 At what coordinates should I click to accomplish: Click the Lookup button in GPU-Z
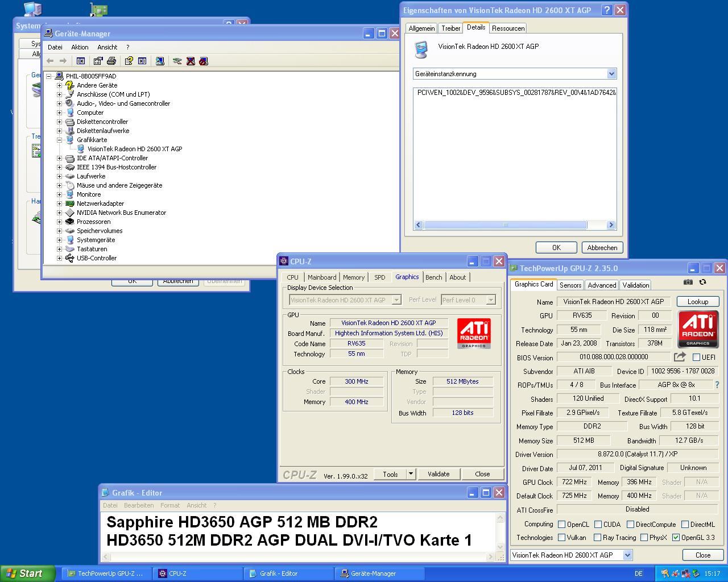pos(698,302)
